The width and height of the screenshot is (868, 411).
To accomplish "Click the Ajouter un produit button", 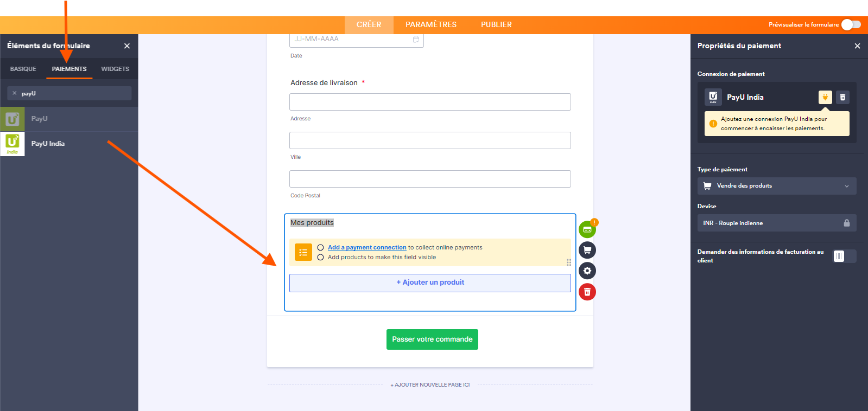I will [430, 282].
